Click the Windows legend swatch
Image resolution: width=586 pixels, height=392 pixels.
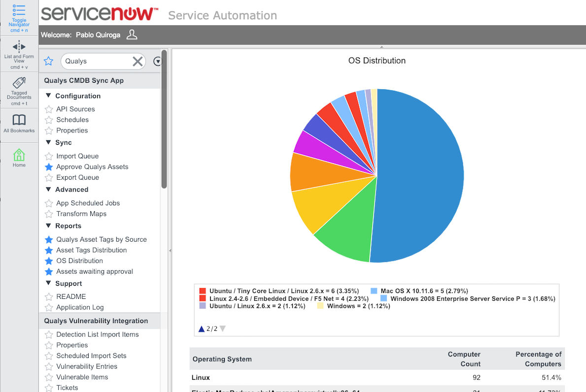tap(320, 306)
